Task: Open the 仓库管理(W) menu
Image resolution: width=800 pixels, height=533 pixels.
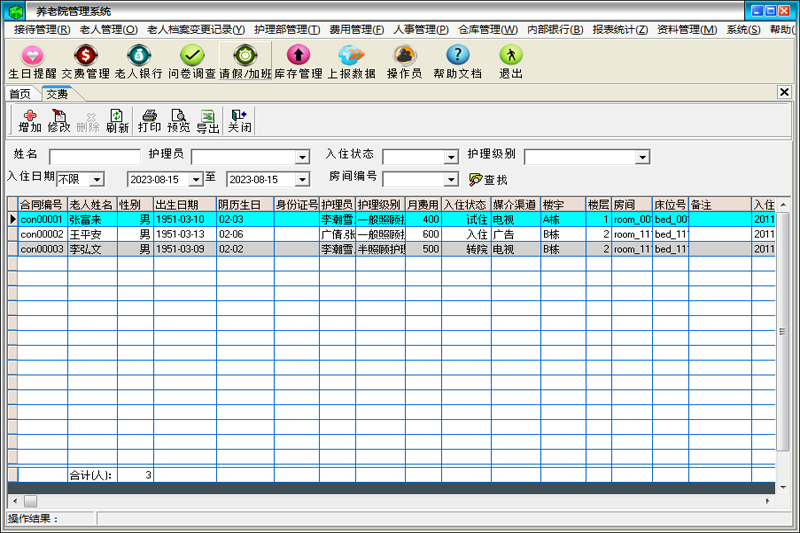Action: (488, 30)
